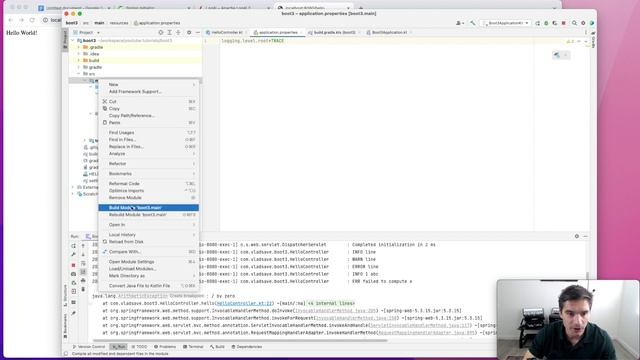The width and height of the screenshot is (640, 360).
Task: Click the green Debug bug icon
Action: click(x=546, y=23)
